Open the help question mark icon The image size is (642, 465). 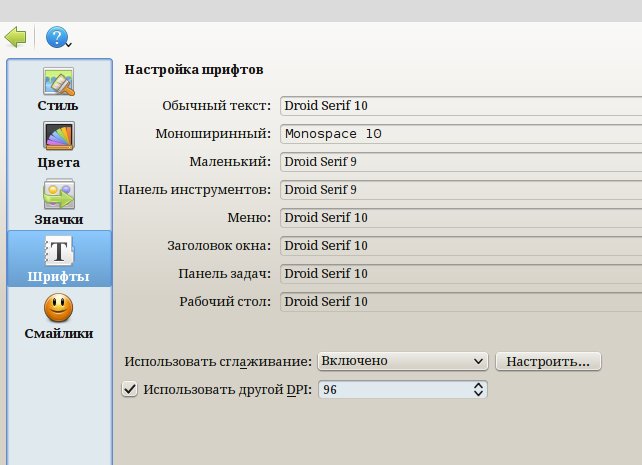[x=55, y=38]
